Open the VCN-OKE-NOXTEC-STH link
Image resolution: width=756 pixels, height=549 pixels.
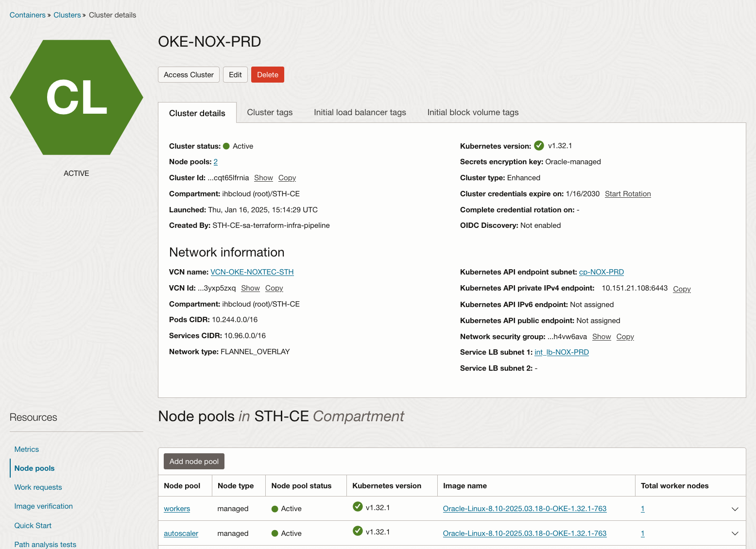252,272
